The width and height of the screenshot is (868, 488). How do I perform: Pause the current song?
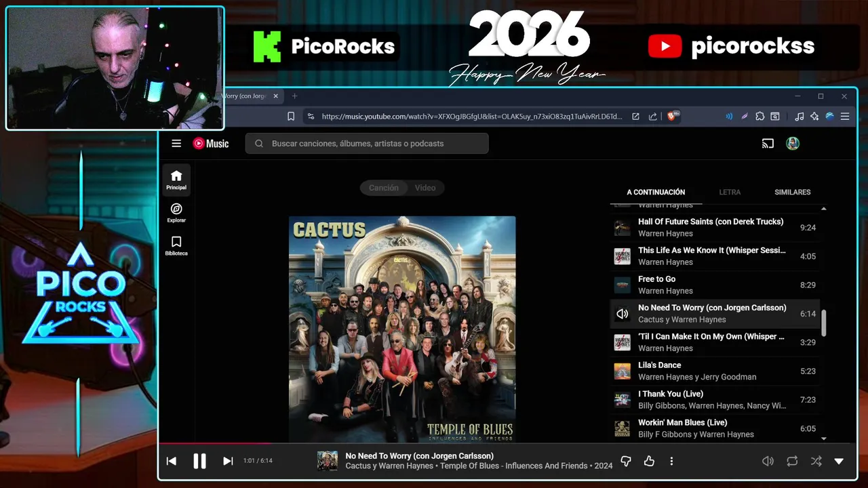coord(199,461)
